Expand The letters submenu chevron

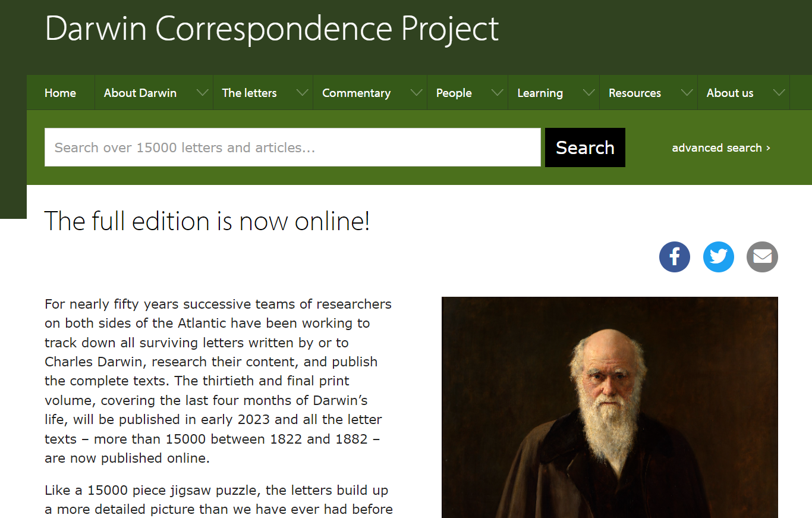tap(303, 93)
